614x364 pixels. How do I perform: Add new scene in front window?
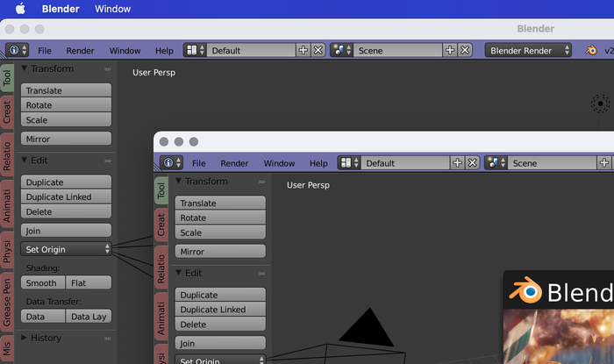tap(604, 163)
